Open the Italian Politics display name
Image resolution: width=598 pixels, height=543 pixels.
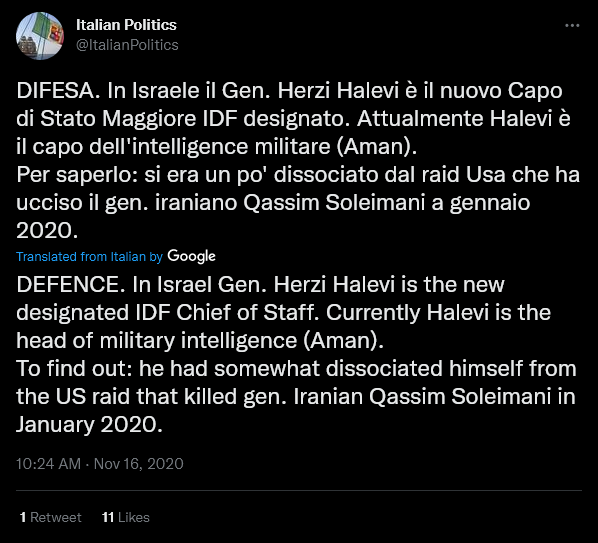pos(126,25)
